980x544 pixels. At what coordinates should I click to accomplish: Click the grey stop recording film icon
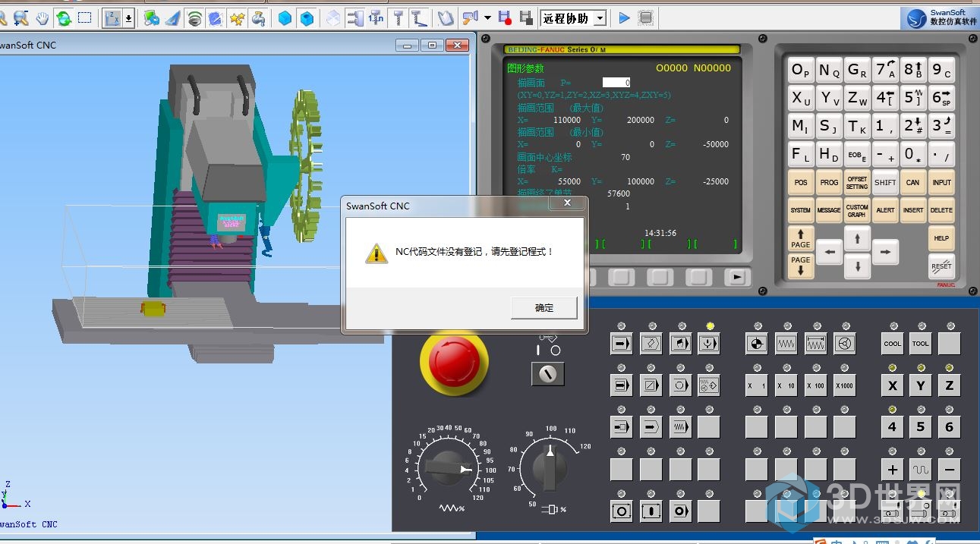(x=525, y=17)
